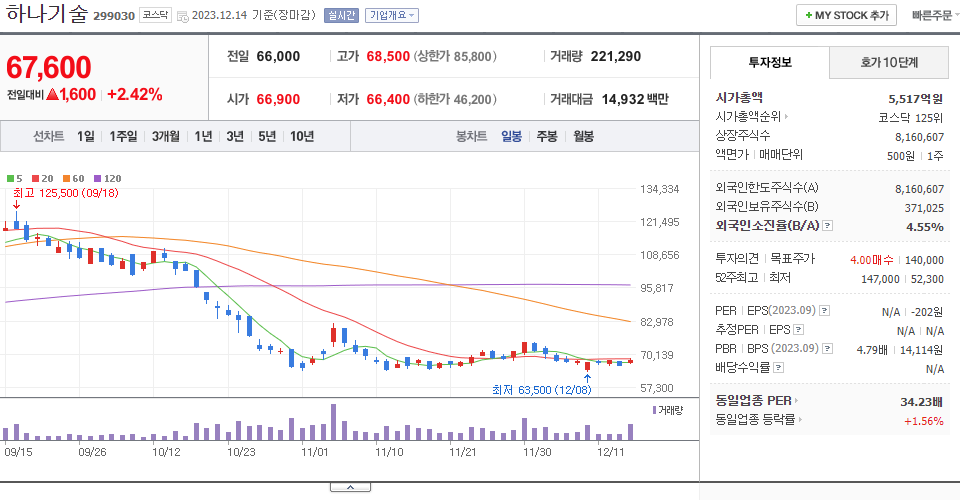
Task: Click the 전일 value 66,000
Action: click(x=278, y=56)
